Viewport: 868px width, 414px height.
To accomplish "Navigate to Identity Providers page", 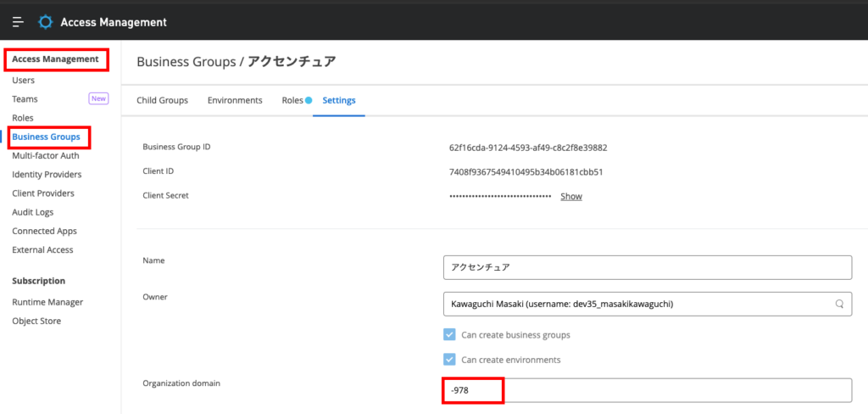I will click(47, 174).
